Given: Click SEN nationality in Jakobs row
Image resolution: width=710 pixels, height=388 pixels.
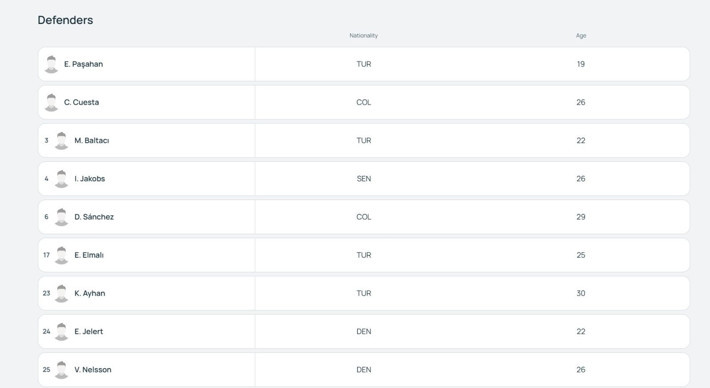Looking at the screenshot, I should [364, 179].
